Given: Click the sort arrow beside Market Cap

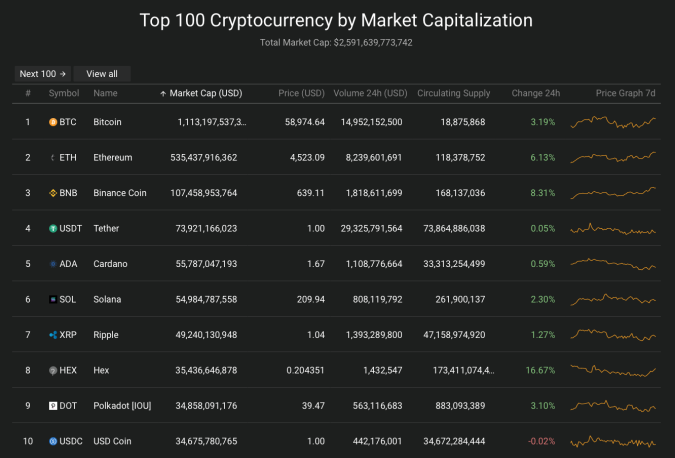Looking at the screenshot, I should pyautogui.click(x=163, y=94).
